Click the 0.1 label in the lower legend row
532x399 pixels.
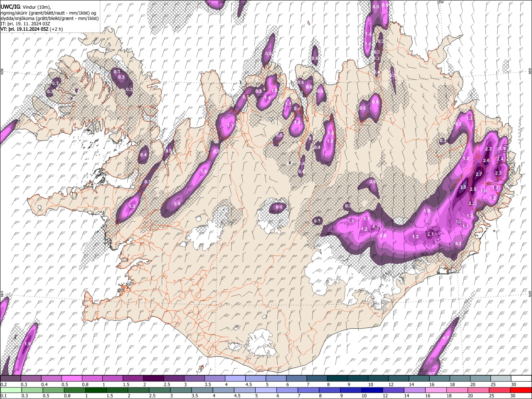(4, 396)
